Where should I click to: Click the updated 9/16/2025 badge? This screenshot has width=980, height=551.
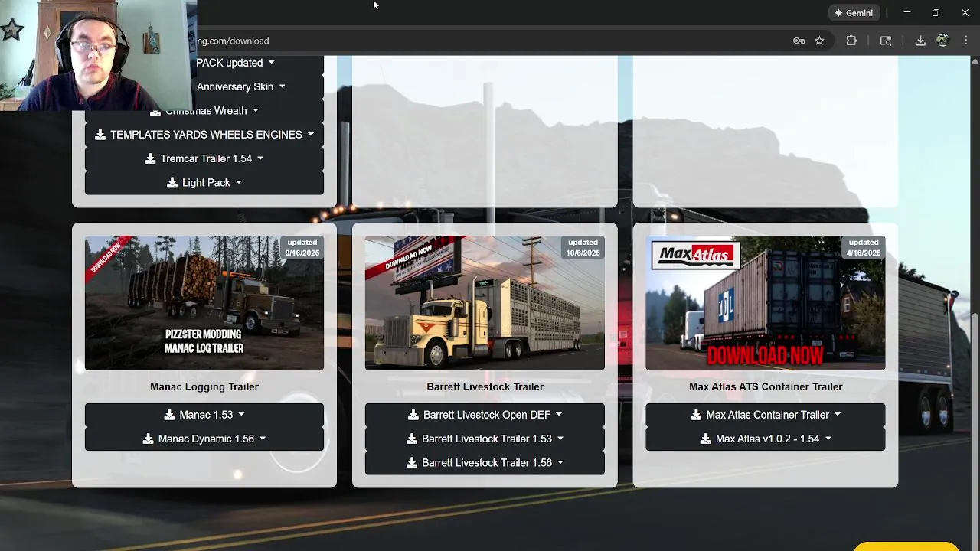(302, 248)
